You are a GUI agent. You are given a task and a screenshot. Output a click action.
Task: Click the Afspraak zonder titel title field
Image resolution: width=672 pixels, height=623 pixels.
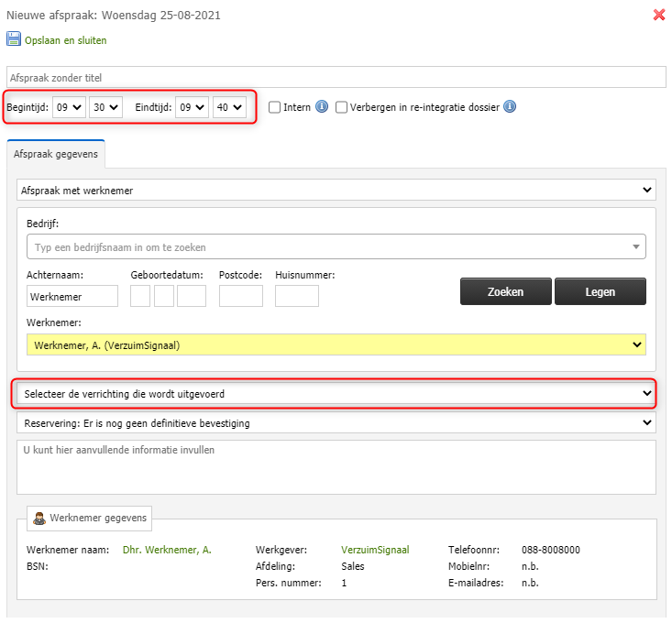tap(336, 78)
